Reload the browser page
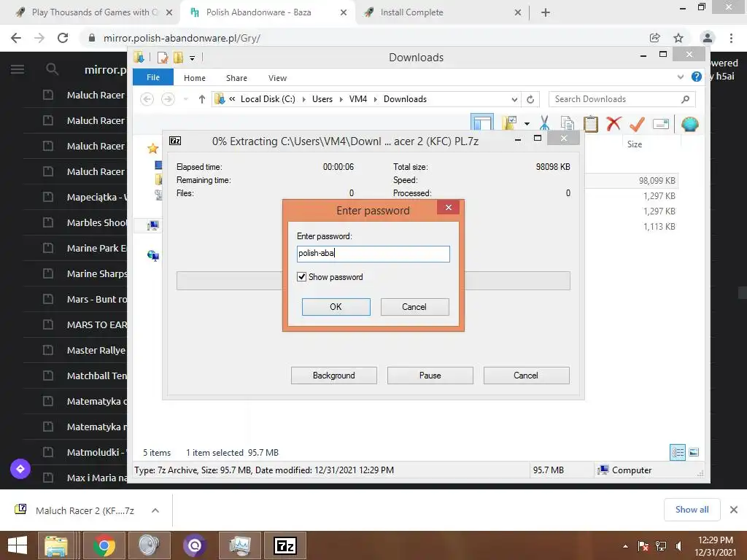747x560 pixels. [63, 38]
